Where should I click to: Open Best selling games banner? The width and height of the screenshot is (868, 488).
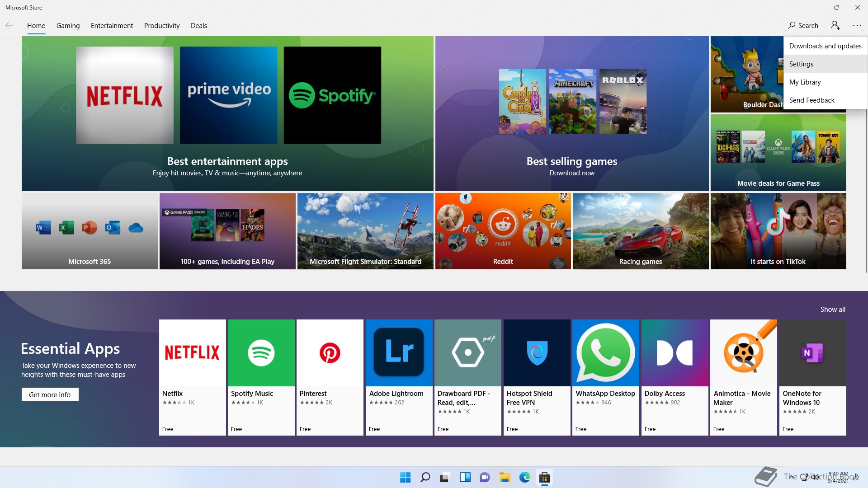(572, 113)
